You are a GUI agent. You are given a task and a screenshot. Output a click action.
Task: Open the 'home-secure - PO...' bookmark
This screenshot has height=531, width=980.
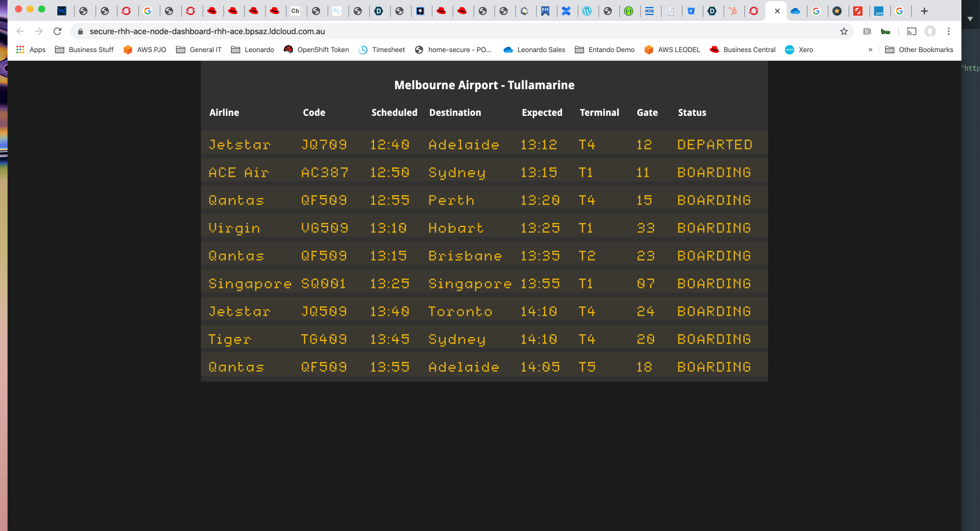453,50
